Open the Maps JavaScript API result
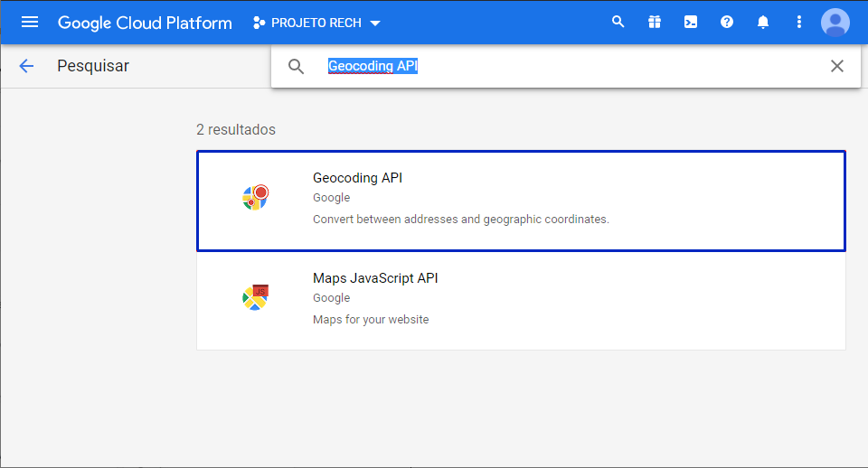The image size is (868, 468). point(521,300)
